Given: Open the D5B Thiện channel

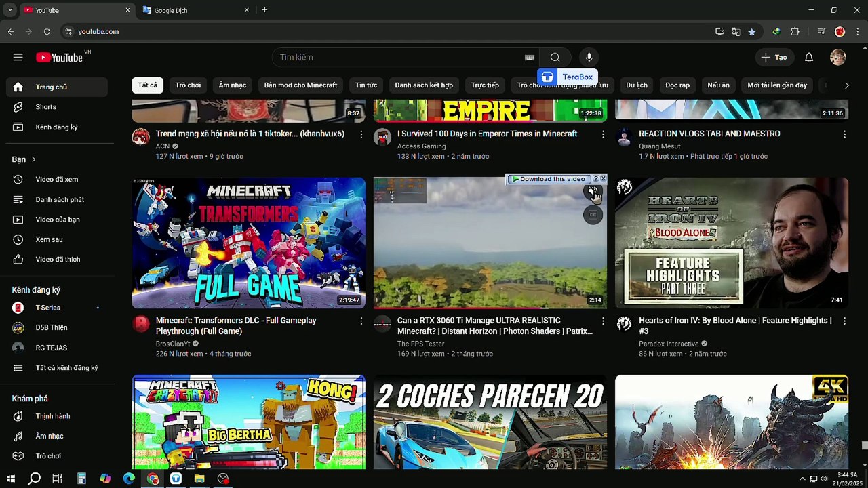Looking at the screenshot, I should 57,328.
